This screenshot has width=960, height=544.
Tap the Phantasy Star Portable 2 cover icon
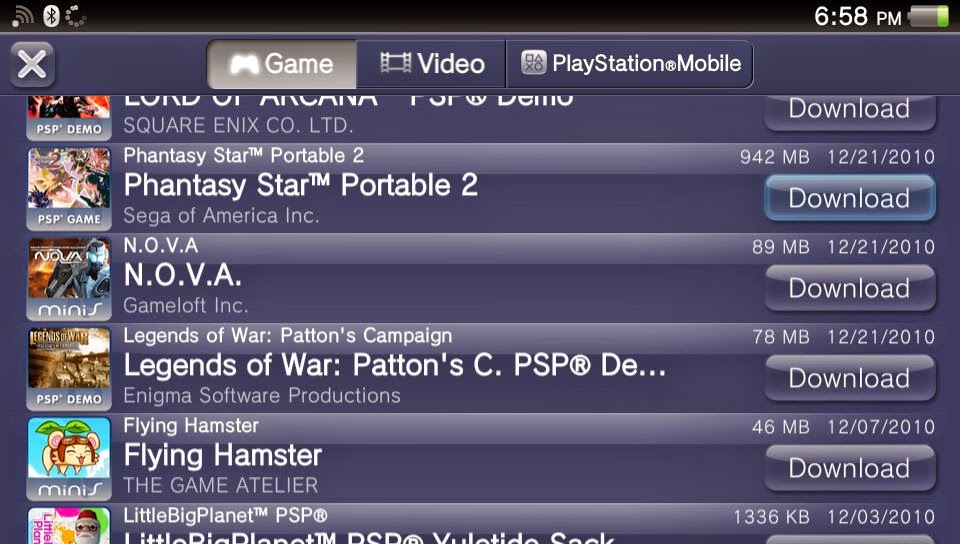(x=69, y=188)
